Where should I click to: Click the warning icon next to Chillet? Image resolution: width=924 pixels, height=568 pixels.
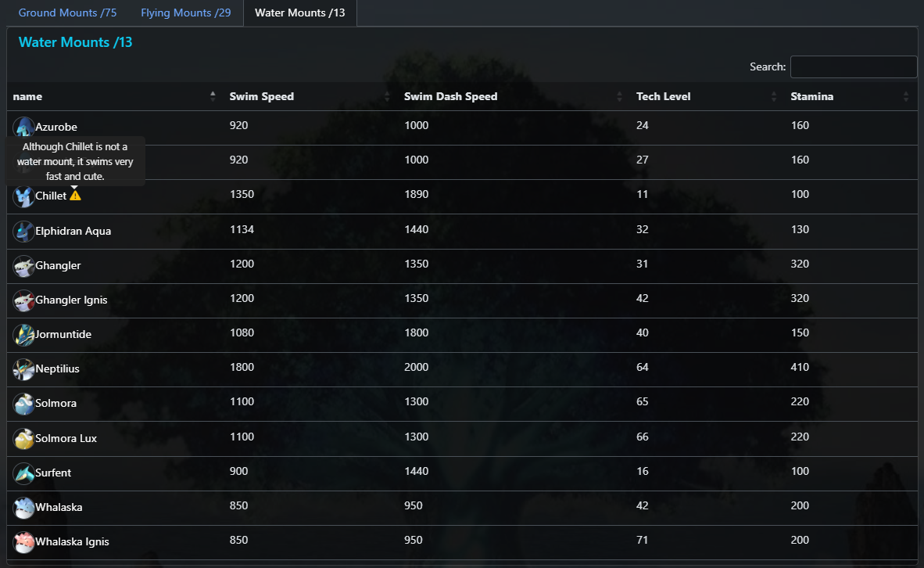click(75, 196)
